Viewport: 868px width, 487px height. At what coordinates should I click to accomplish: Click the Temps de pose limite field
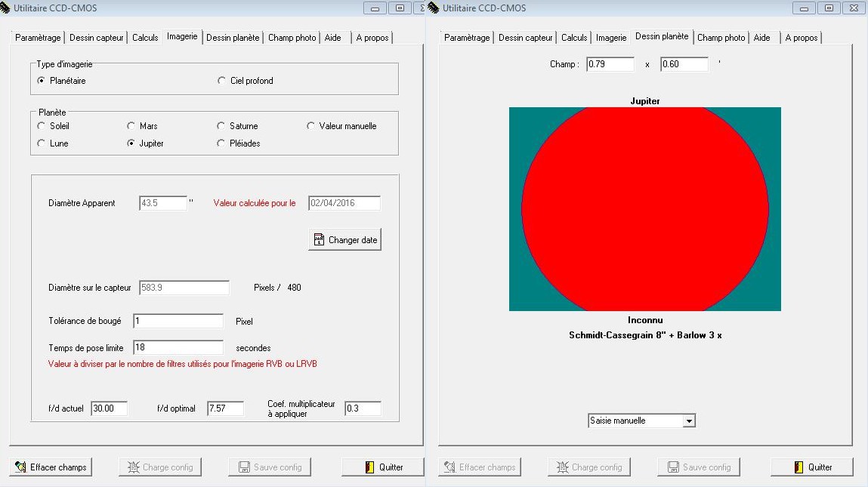(x=178, y=347)
